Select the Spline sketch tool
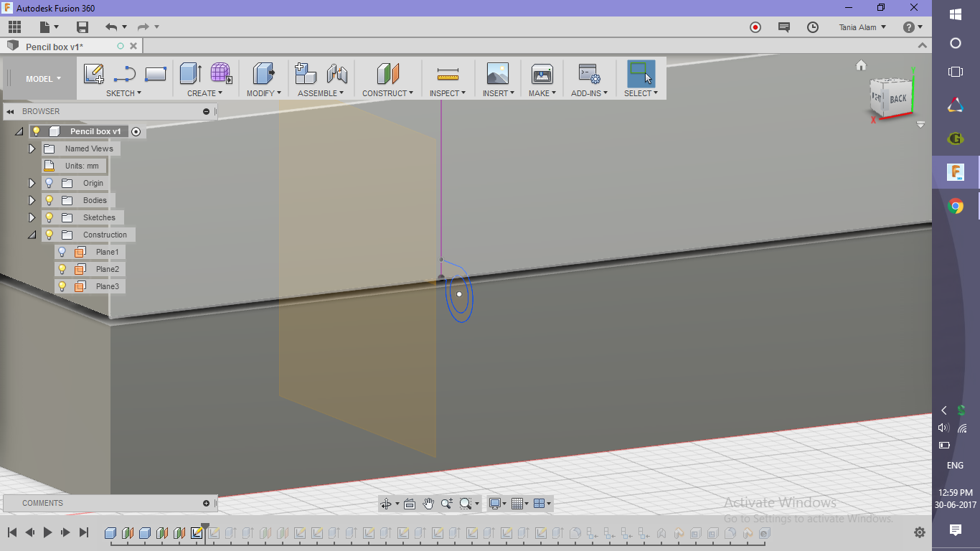Image resolution: width=980 pixels, height=551 pixels. tap(125, 73)
